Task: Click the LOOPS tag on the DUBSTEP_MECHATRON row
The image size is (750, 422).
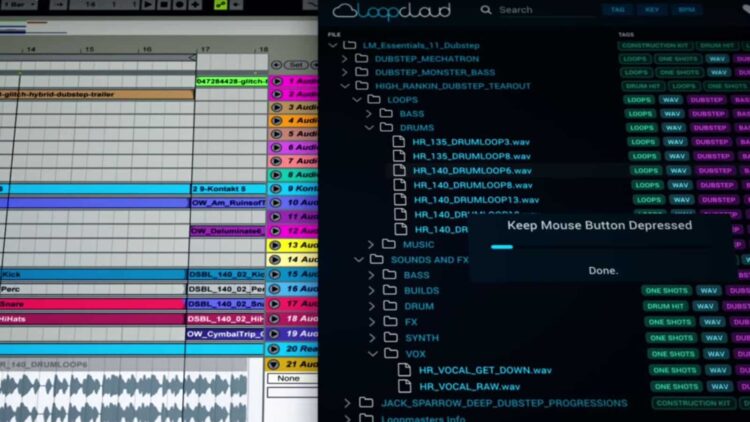Action: [635, 59]
